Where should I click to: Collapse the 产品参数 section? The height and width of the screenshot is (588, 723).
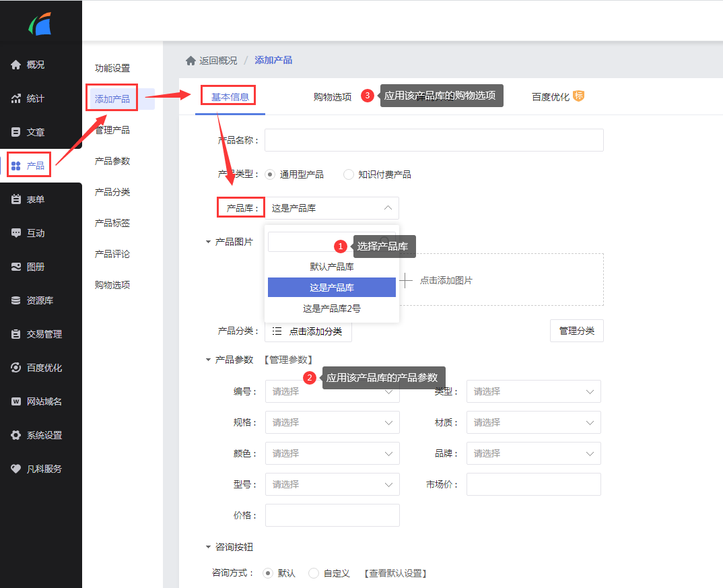[x=208, y=360]
